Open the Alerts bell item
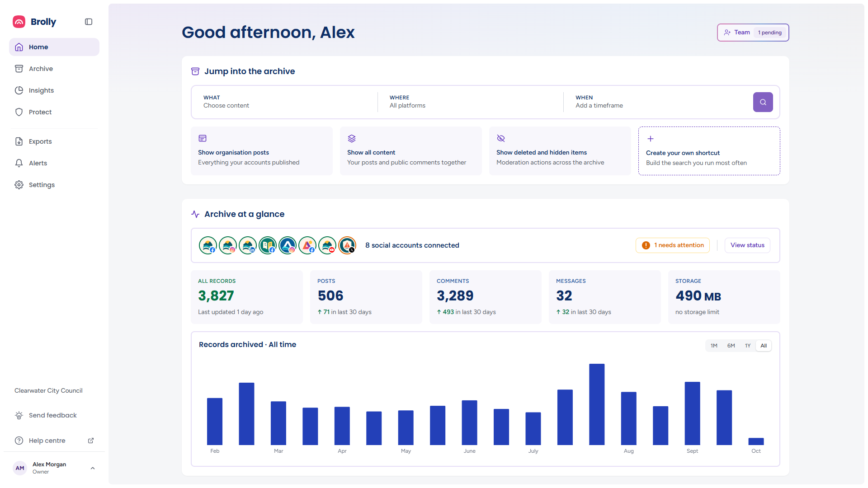Image resolution: width=868 pixels, height=488 pixels. tap(54, 163)
